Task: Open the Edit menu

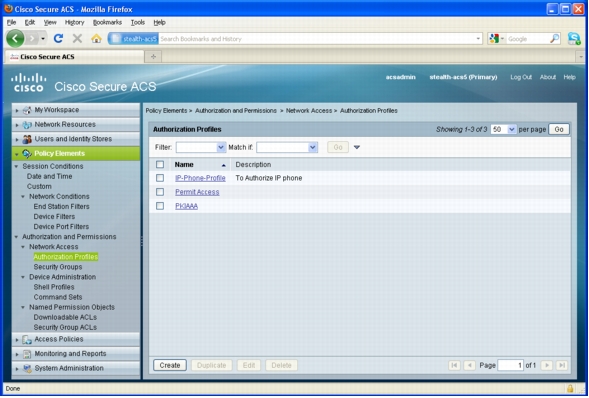Action: click(x=30, y=23)
